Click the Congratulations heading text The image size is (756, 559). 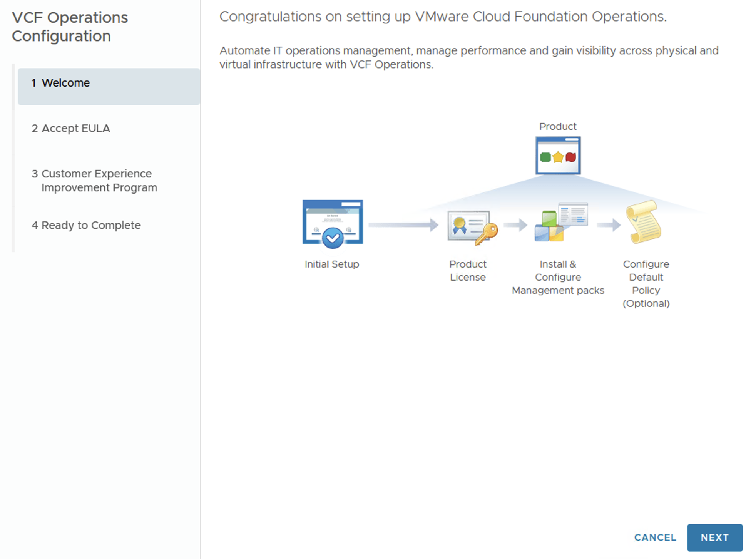443,17
